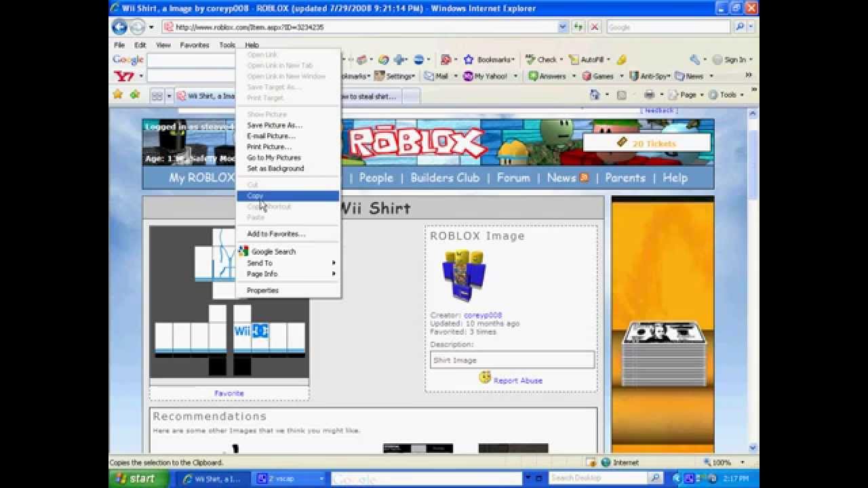Choose Google Search in context menu
Screen dimensions: 868x488
coord(288,251)
